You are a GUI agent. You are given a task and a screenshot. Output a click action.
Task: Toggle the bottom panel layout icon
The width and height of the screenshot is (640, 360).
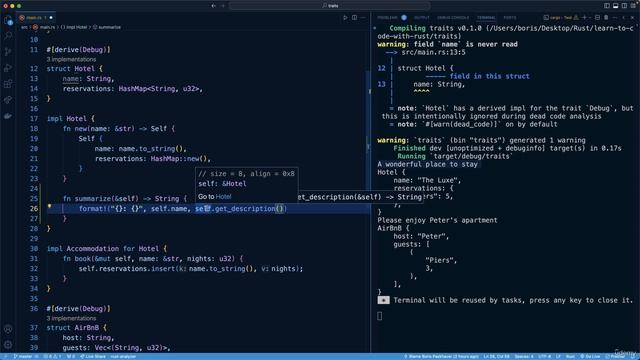(x=616, y=6)
